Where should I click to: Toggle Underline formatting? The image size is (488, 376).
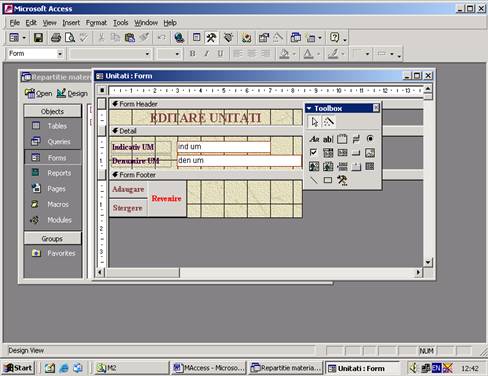pos(220,54)
